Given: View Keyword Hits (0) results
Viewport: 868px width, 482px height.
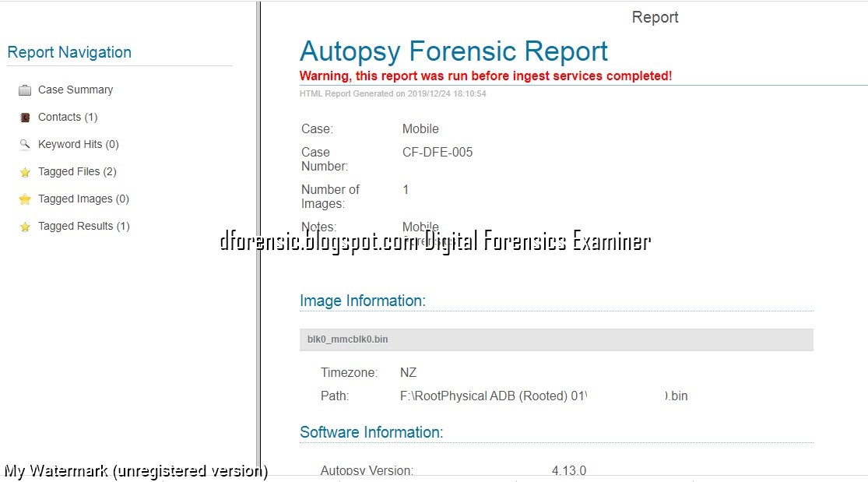Looking at the screenshot, I should 77,144.
